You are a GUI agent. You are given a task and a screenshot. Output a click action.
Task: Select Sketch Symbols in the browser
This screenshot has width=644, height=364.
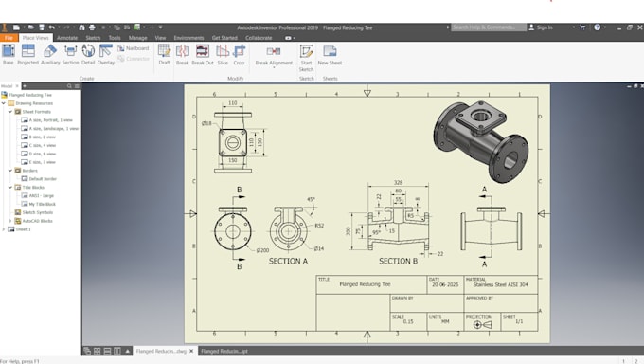pyautogui.click(x=34, y=212)
